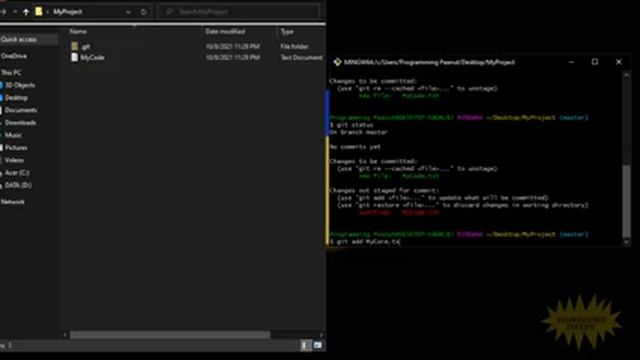Open Desktop in sidebar
Viewport: 640px width, 360px height.
[16, 98]
